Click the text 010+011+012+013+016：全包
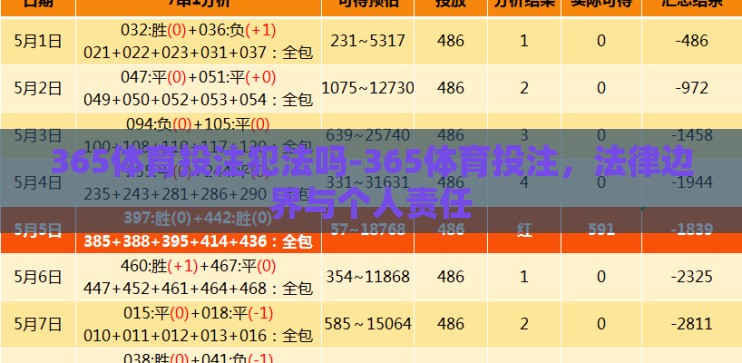The image size is (742, 363). pyautogui.click(x=198, y=335)
